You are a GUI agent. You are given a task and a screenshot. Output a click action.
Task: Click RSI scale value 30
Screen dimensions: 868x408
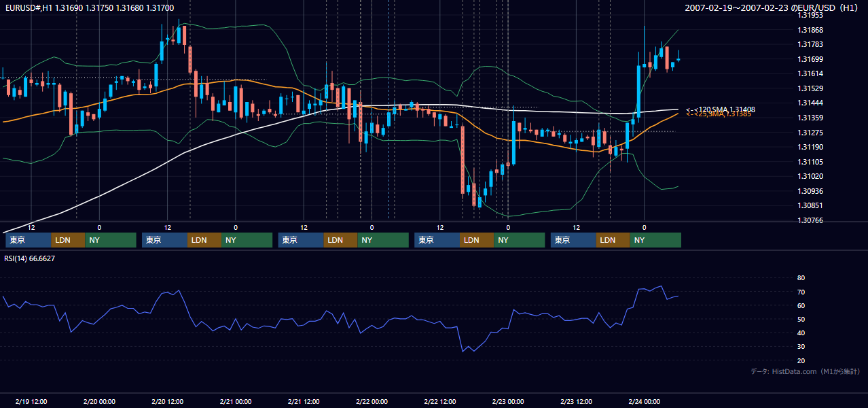point(801,347)
